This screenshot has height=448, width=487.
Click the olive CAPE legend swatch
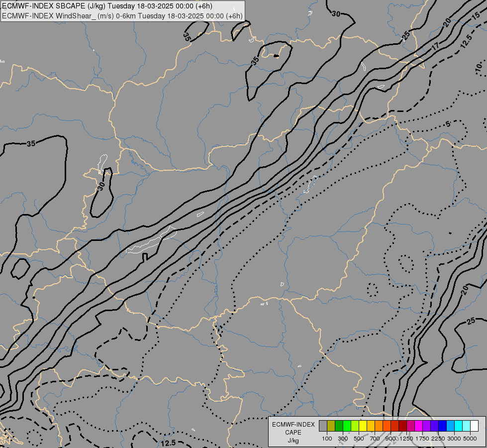331,426
